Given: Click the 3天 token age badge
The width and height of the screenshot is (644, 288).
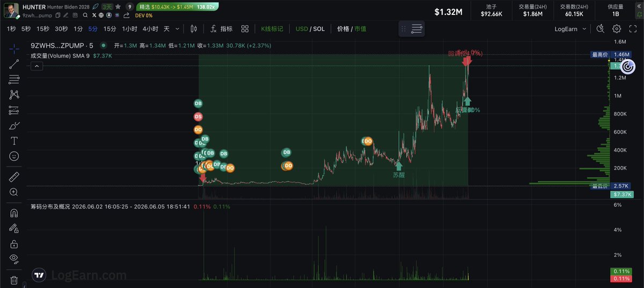Looking at the screenshot, I should tap(107, 7).
